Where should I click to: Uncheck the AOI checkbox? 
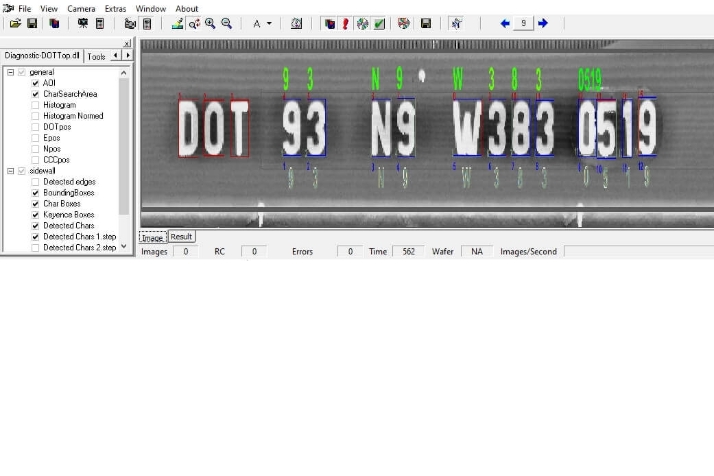pyautogui.click(x=35, y=83)
